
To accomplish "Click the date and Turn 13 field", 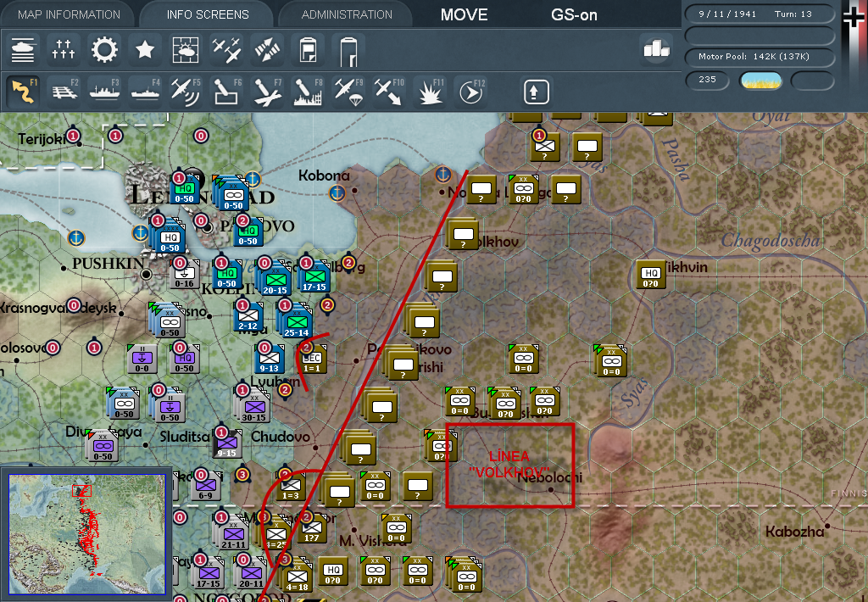I will [x=759, y=14].
